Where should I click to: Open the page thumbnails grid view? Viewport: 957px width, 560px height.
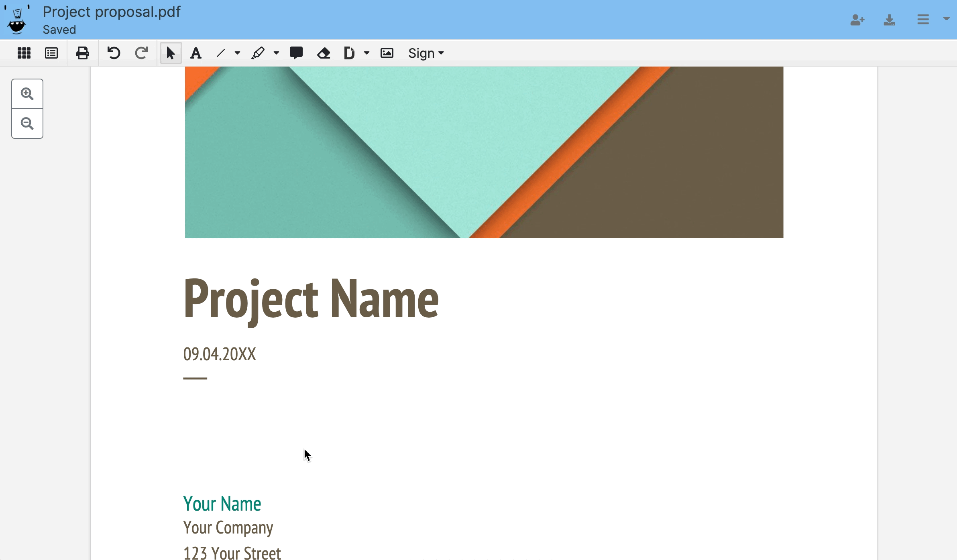pyautogui.click(x=24, y=53)
